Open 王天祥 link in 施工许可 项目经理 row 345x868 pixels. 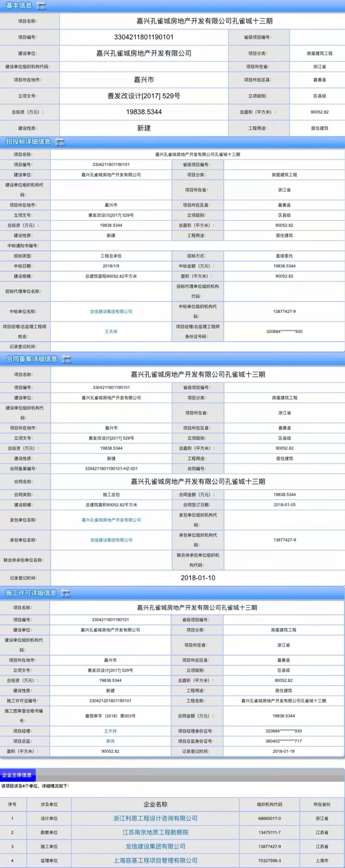[111, 731]
